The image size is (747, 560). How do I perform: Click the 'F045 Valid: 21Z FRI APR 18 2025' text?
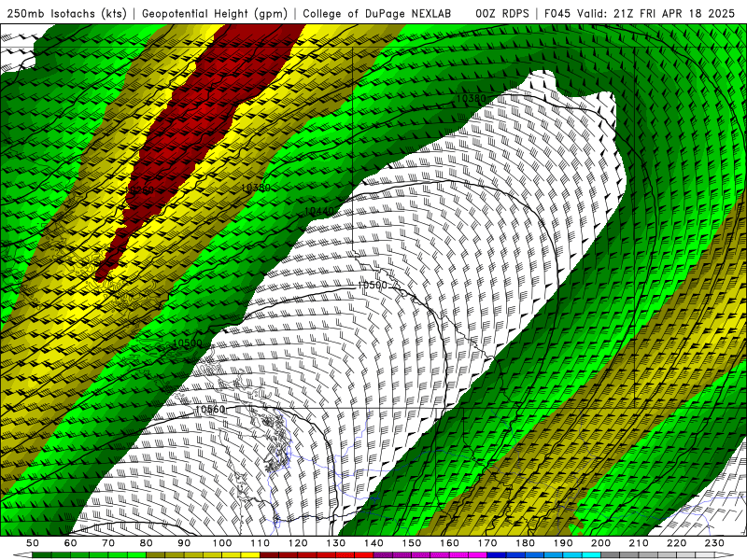tap(640, 14)
